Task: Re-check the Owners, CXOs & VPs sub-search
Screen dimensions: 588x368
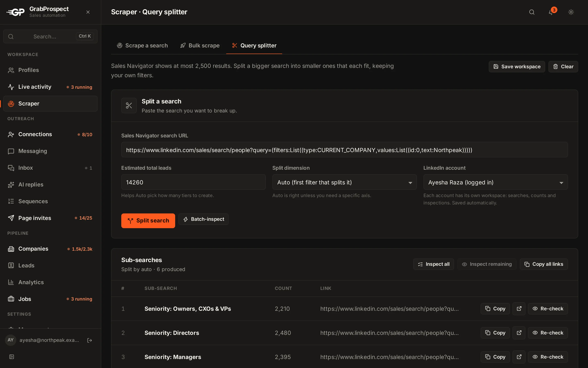Action: (548, 309)
